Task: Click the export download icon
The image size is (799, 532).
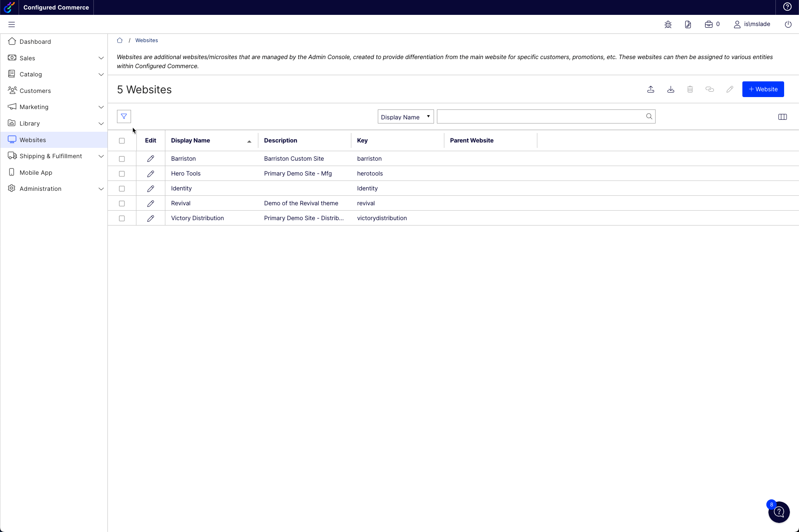Action: click(x=670, y=89)
